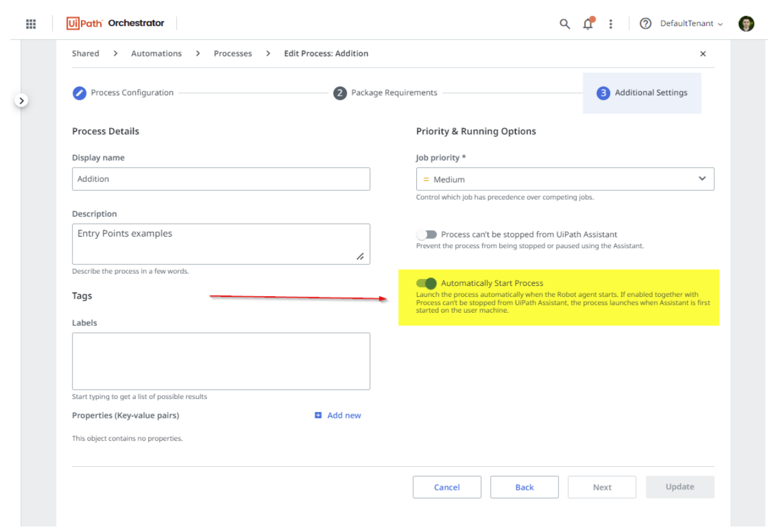Open the three-dot more options menu

coord(611,24)
